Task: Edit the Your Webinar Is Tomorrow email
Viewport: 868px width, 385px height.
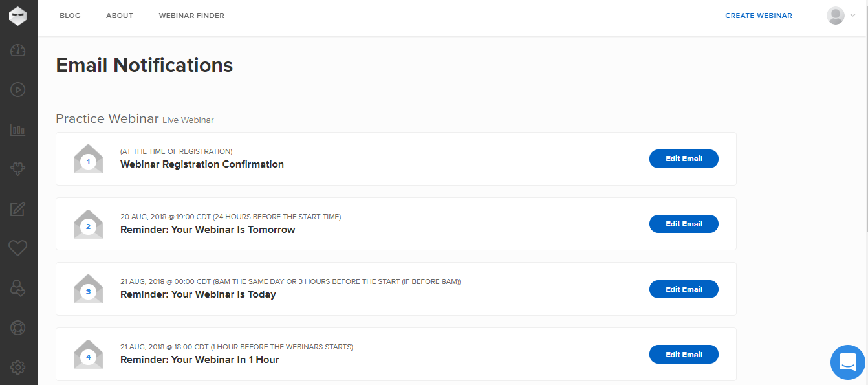Action: (684, 224)
